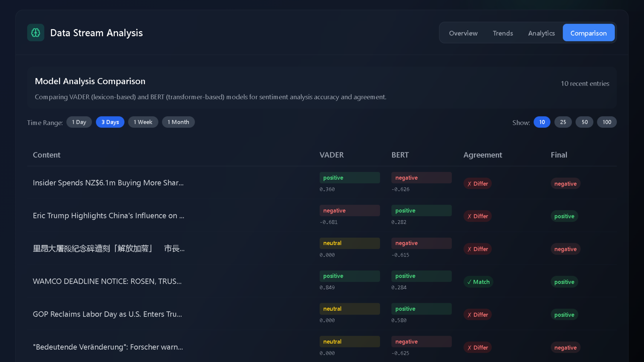This screenshot has width=644, height=362.
Task: Click VADER neutral badge in GOP Reclaims row
Action: pyautogui.click(x=350, y=309)
